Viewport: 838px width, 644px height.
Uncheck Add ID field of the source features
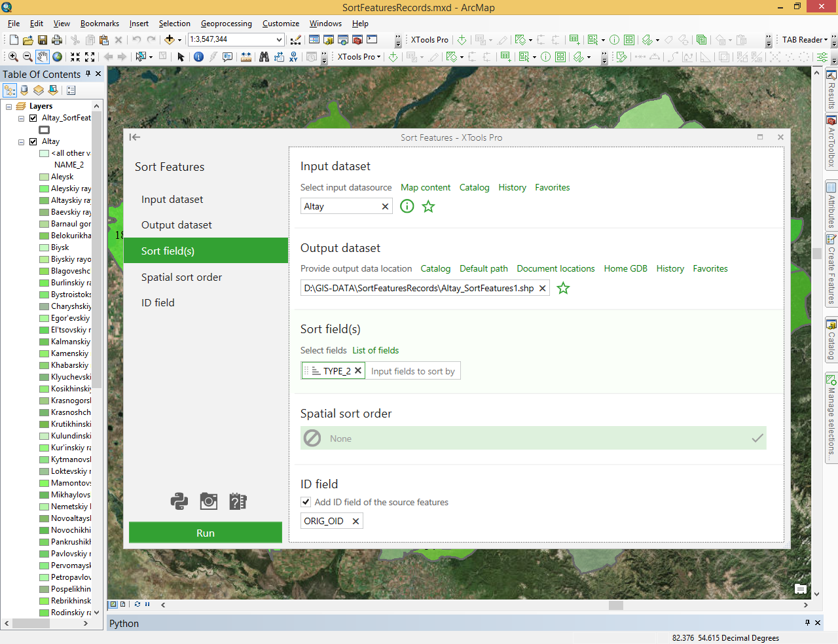point(306,502)
